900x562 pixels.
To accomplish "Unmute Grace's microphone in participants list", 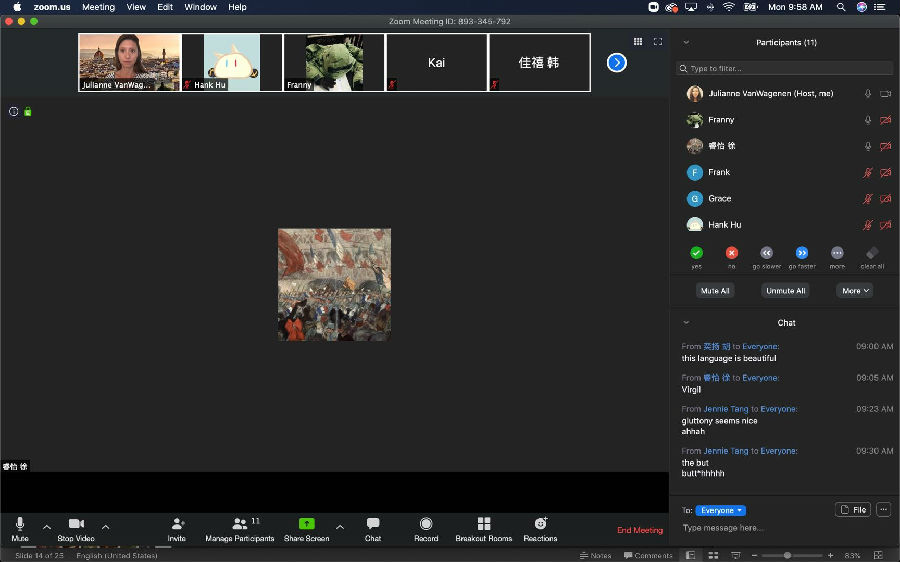I will [868, 199].
